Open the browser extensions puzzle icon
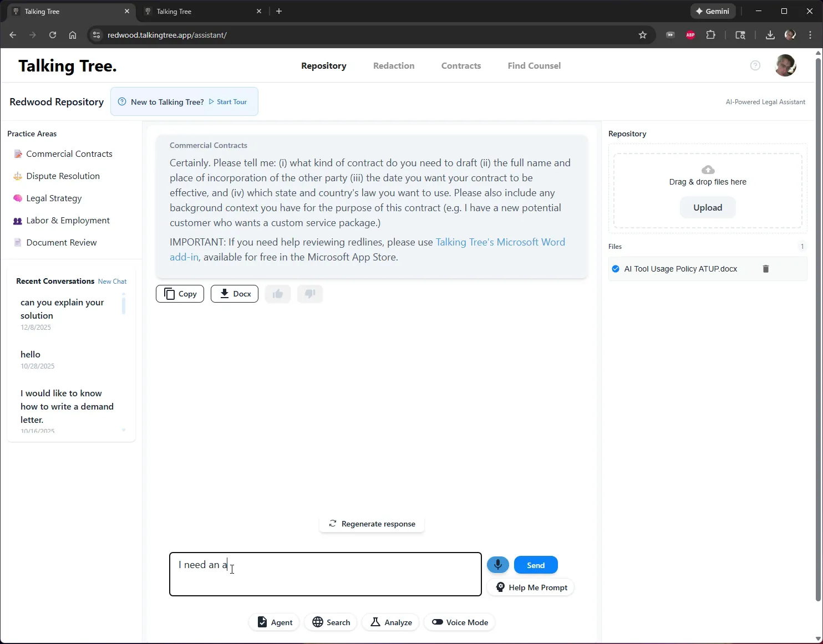 710,35
